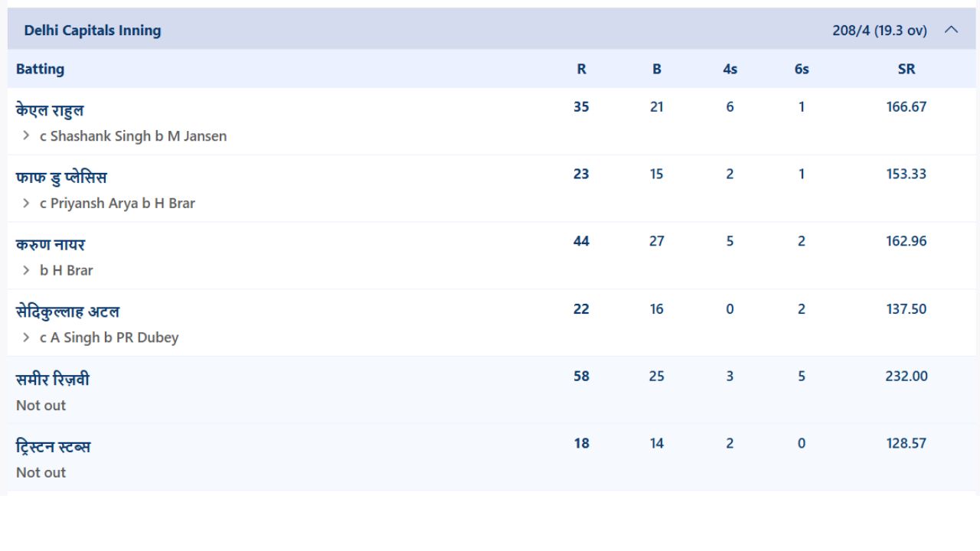Viewport: 980px width, 551px height.
Task: Expand the b H Brar dismissal chevron
Action: click(27, 270)
